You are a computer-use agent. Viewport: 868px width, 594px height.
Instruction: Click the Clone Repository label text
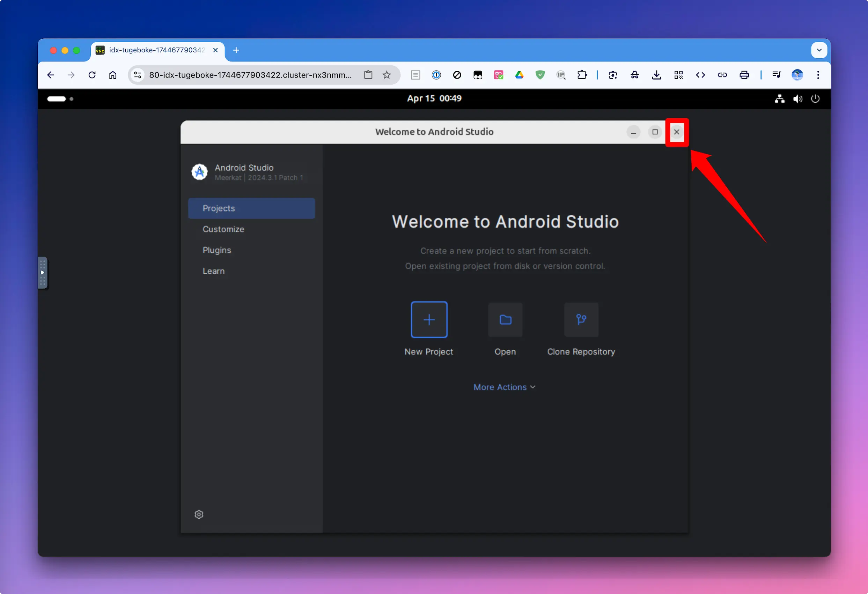[x=581, y=352]
